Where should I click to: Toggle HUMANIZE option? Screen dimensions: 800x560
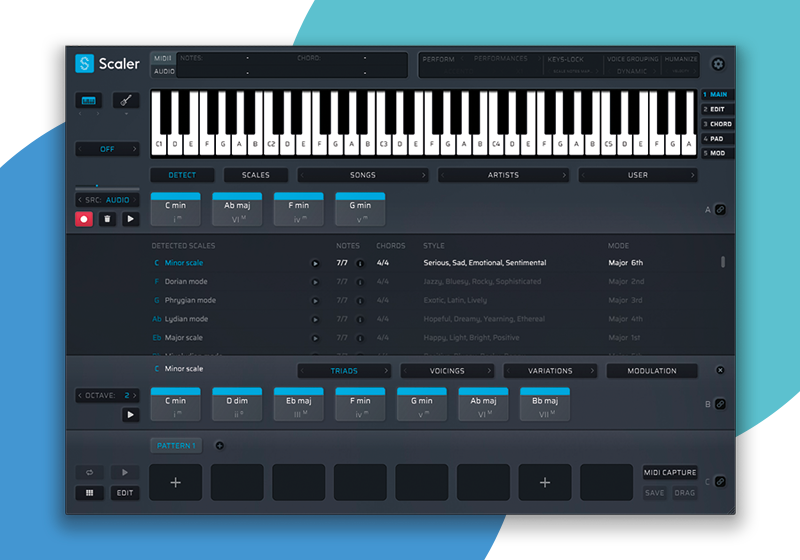(x=681, y=59)
